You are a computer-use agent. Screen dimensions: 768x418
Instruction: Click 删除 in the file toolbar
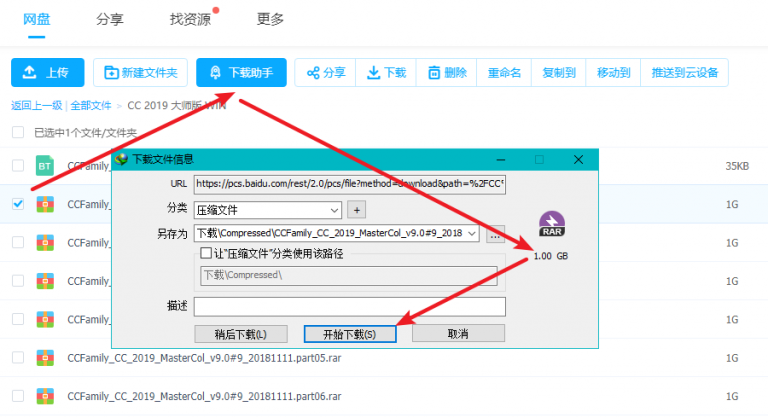[447, 73]
